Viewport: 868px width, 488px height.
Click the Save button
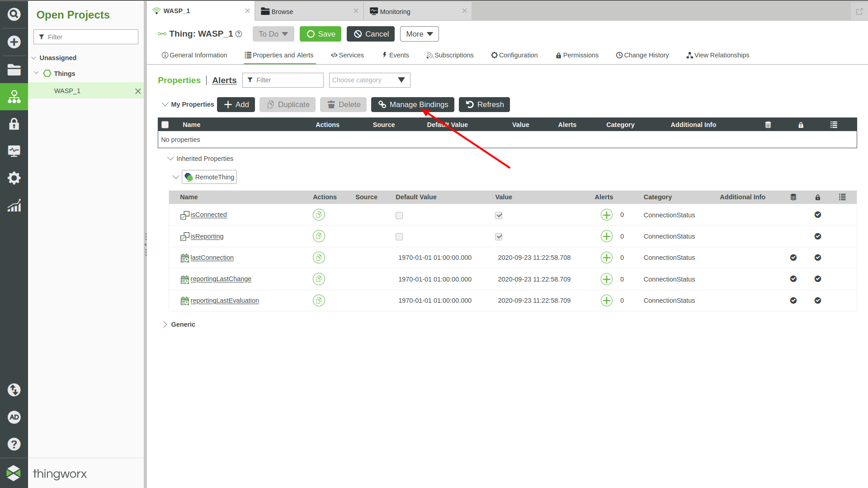[x=320, y=34]
